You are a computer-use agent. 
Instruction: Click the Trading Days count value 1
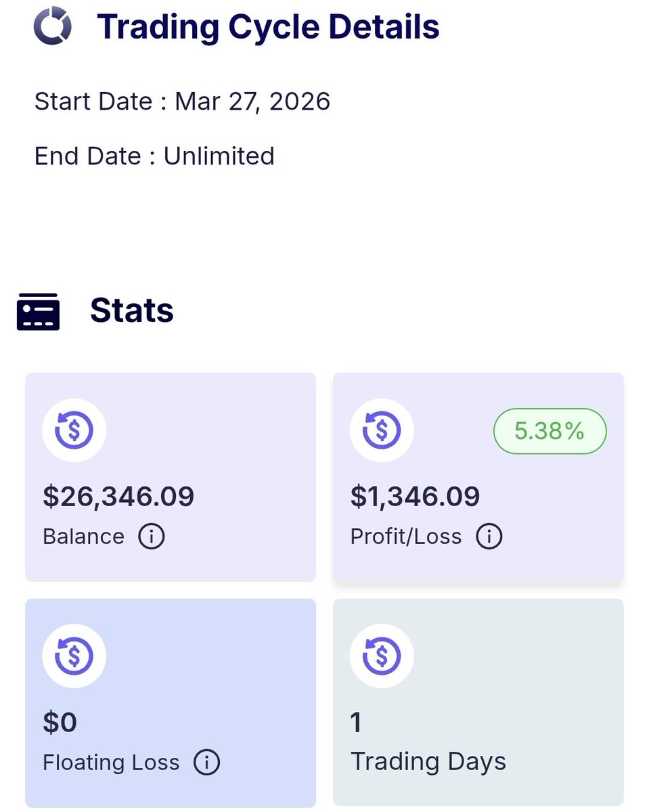click(357, 723)
